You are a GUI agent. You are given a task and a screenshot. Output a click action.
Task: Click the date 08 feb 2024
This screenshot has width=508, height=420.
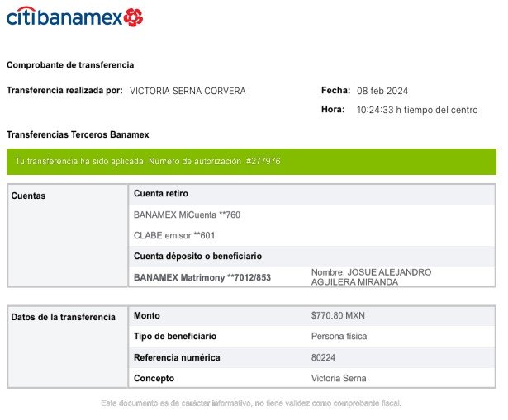click(x=382, y=91)
